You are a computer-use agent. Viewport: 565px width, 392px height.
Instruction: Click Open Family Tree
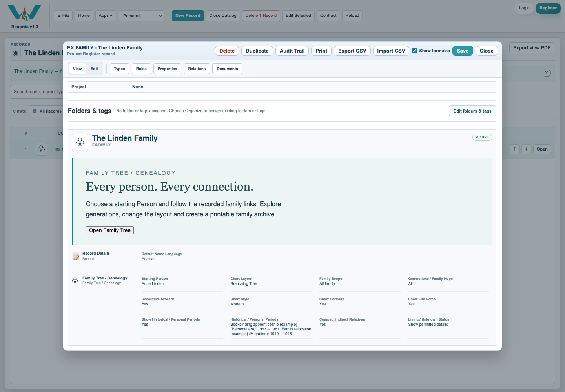[x=110, y=230]
